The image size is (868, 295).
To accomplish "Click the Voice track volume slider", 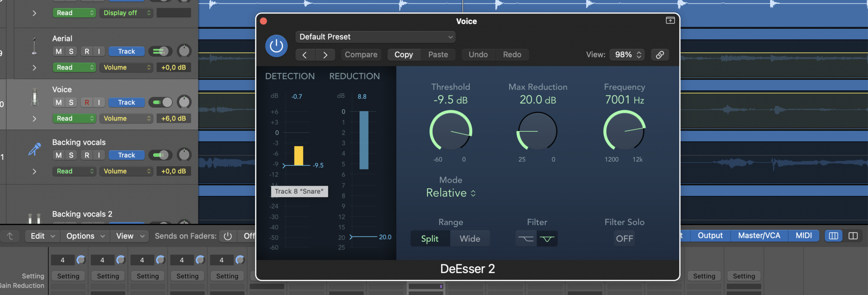I will pyautogui.click(x=160, y=102).
